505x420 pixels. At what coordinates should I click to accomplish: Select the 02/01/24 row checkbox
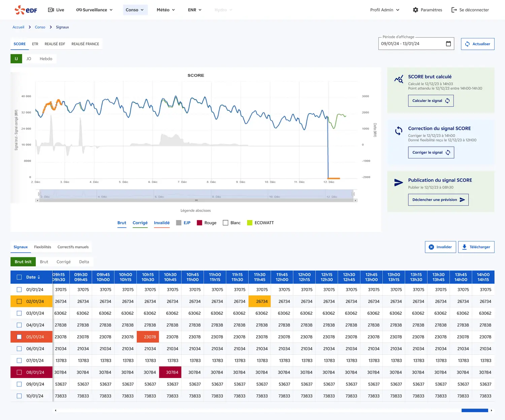pyautogui.click(x=19, y=301)
